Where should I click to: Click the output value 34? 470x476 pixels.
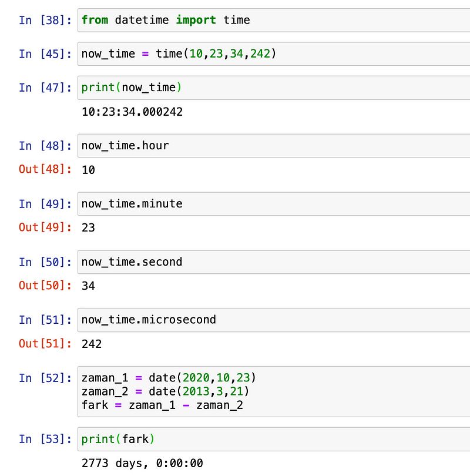pos(88,286)
